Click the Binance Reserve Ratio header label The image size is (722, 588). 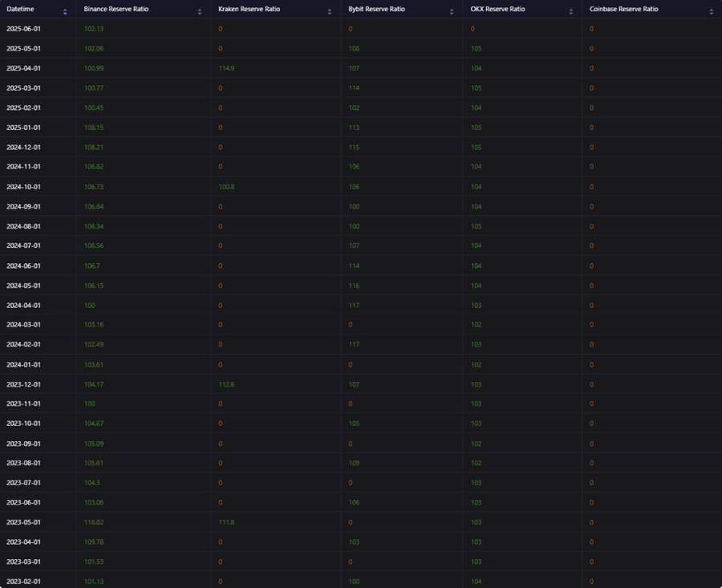coord(116,9)
